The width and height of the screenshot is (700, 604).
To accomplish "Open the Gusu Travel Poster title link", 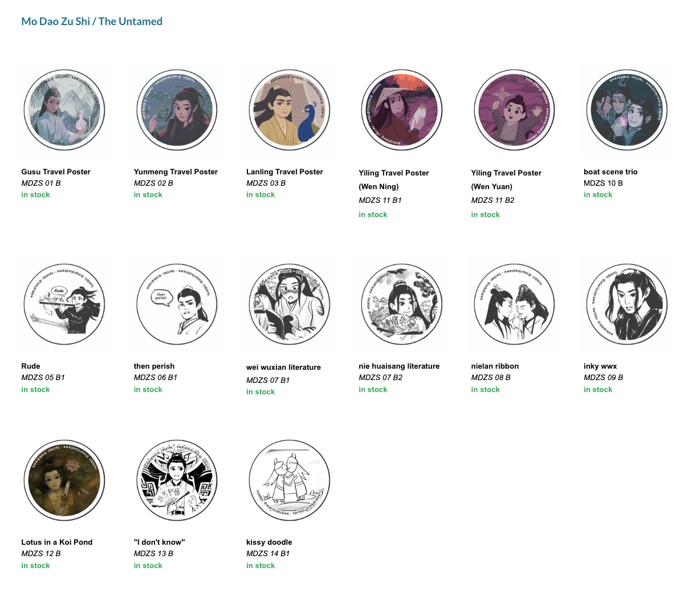I will click(x=56, y=172).
